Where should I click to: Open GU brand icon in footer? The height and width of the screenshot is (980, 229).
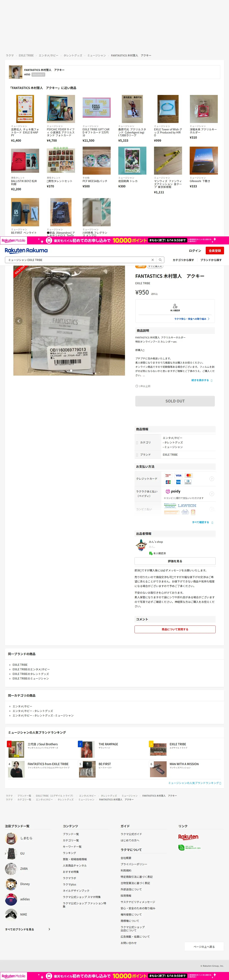pos(11,853)
